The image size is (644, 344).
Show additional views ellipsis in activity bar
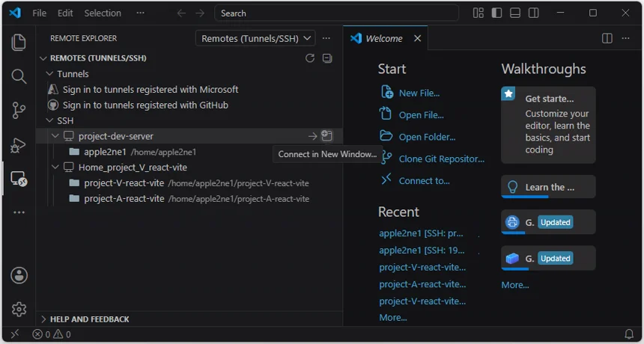point(19,212)
